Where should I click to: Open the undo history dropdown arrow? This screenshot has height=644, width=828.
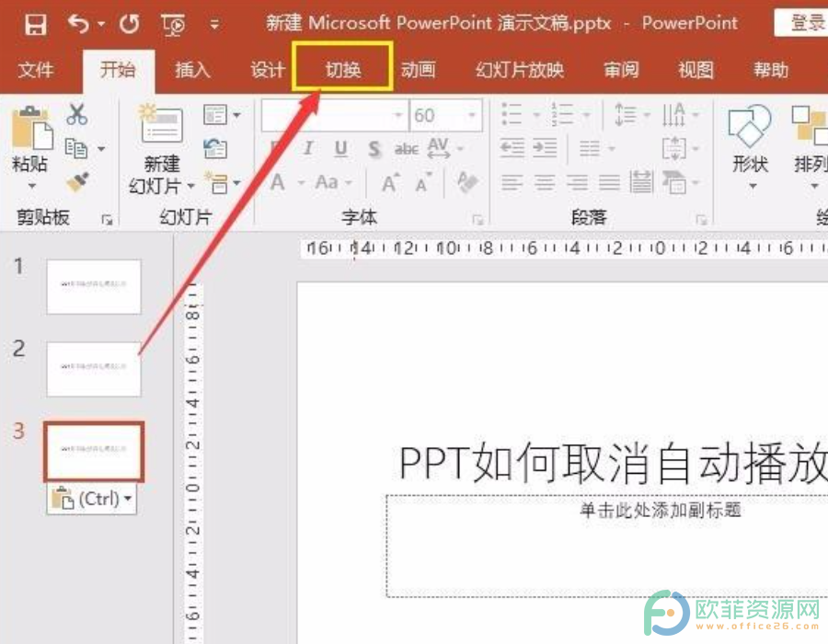point(101,24)
